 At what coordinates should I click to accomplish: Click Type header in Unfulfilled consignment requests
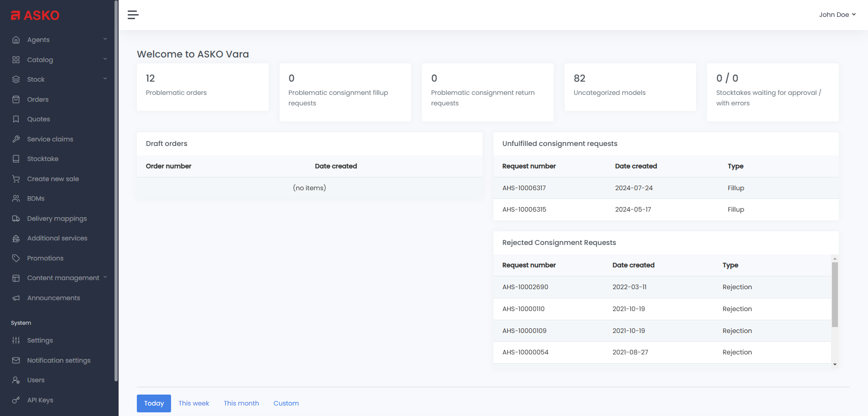coord(735,166)
